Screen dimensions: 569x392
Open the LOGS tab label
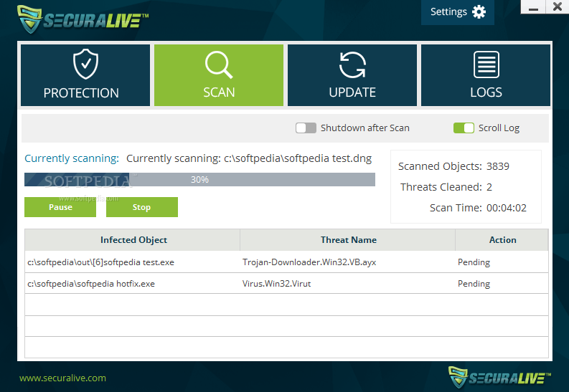pyautogui.click(x=486, y=92)
